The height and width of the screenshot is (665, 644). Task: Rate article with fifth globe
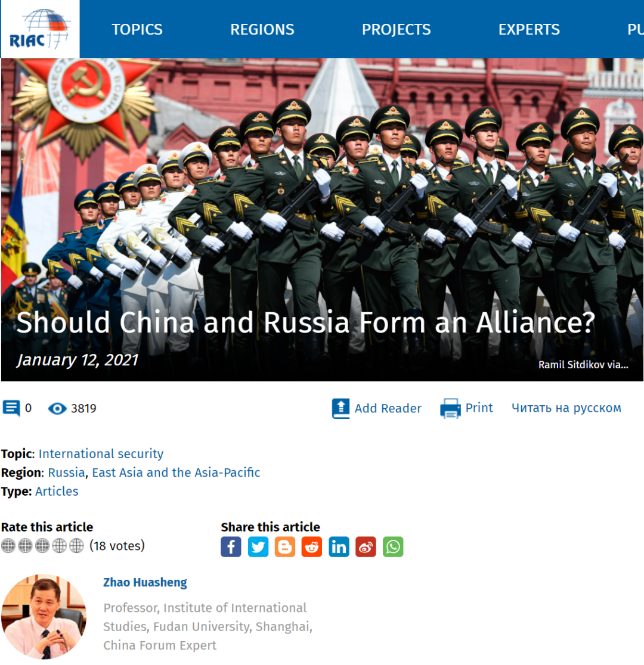pos(76,545)
